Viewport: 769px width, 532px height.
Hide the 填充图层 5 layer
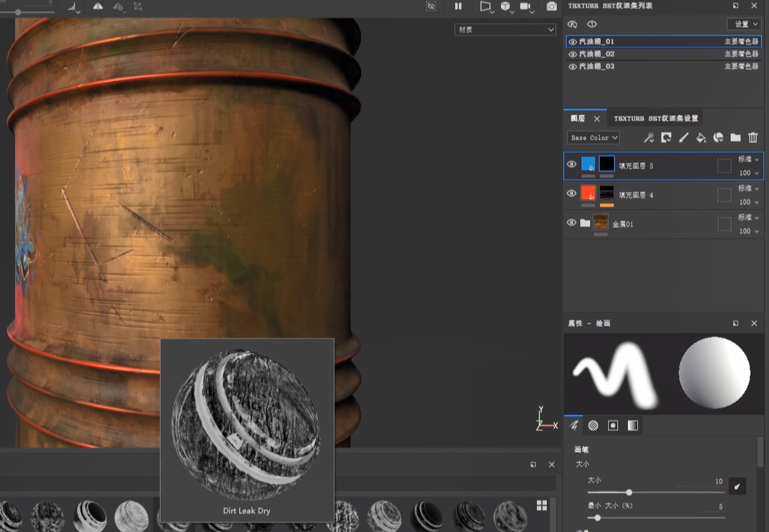(x=571, y=164)
